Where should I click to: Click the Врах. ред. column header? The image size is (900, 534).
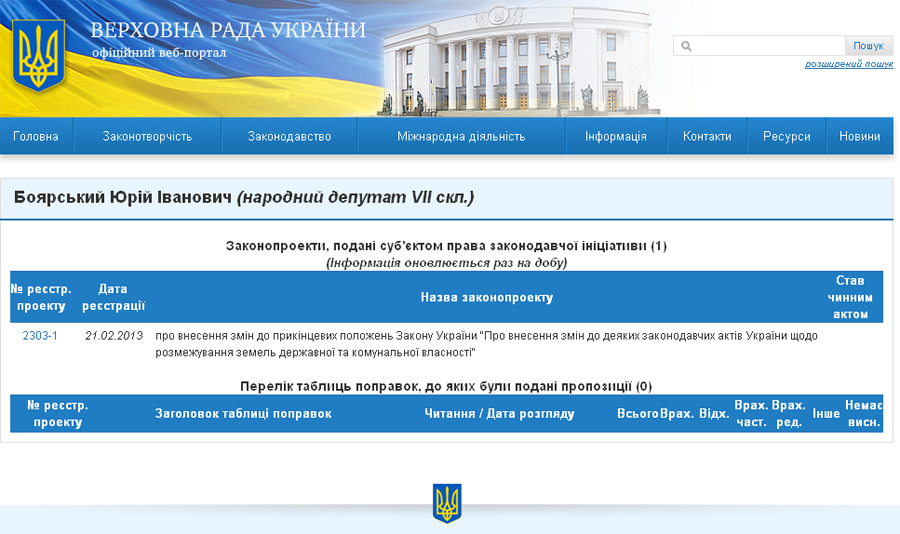[x=789, y=413]
